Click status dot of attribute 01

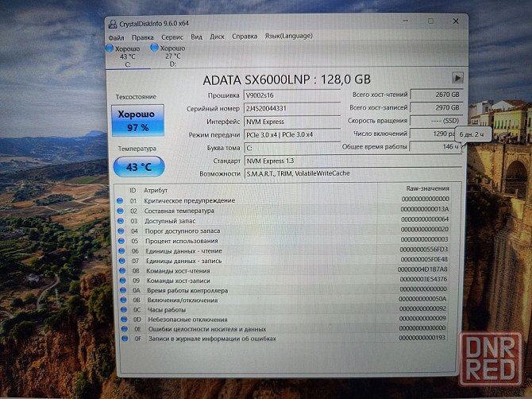120,200
